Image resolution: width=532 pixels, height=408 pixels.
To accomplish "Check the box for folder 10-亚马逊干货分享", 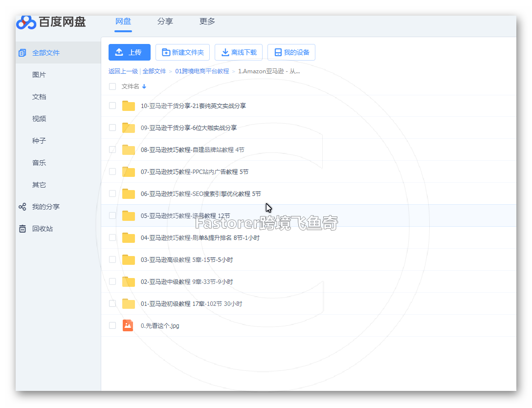I will pos(112,106).
